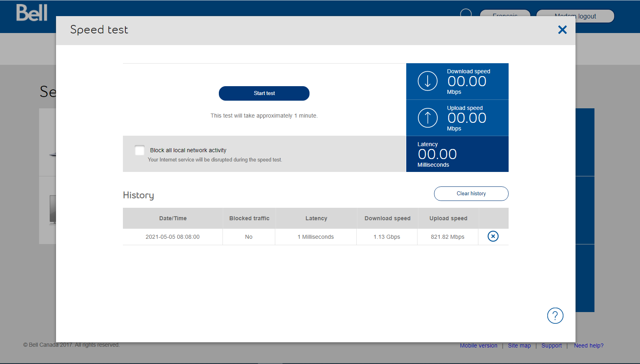
Task: Click the download arrow circle icon
Action: (428, 81)
